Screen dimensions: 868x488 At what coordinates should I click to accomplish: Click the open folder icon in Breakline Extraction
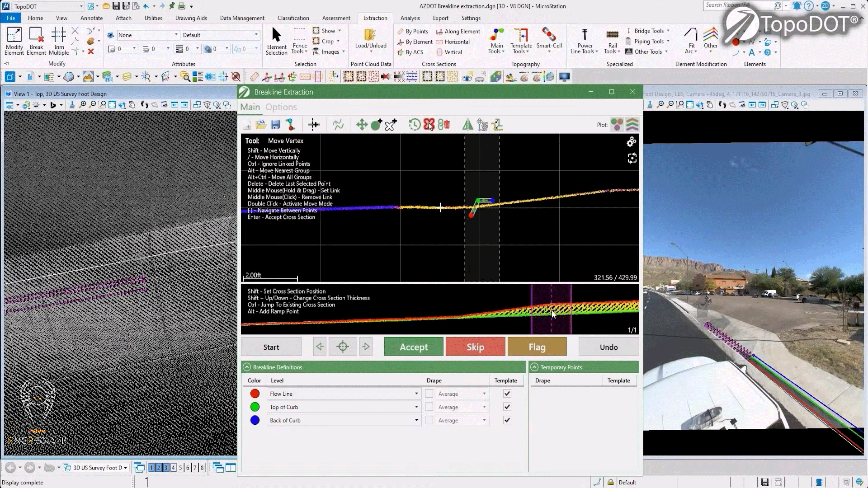(261, 125)
